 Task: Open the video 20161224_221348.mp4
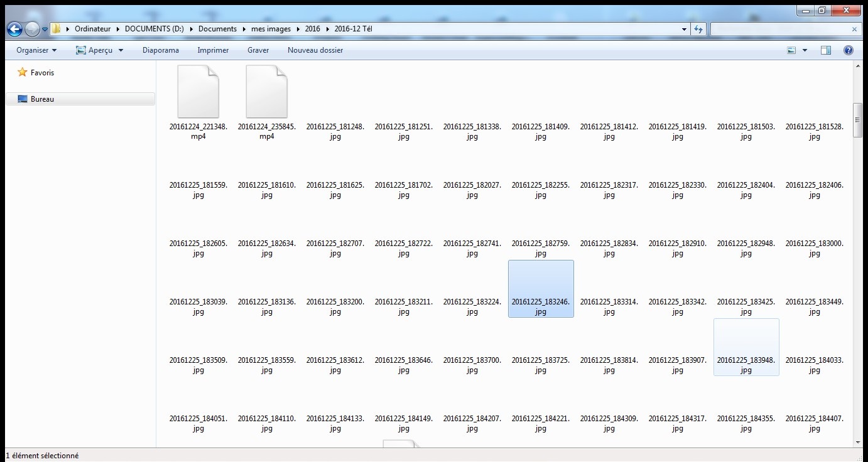198,91
